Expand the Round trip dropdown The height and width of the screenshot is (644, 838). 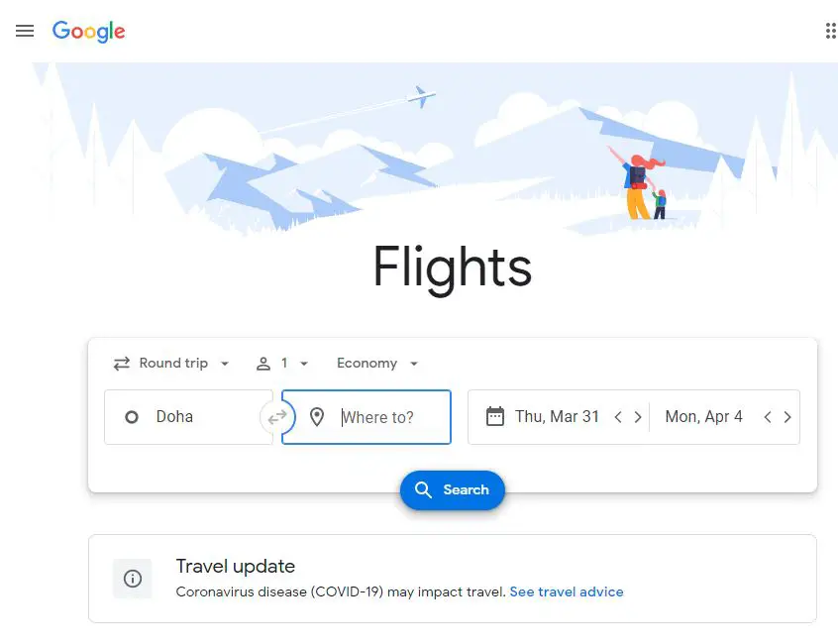pos(171,364)
